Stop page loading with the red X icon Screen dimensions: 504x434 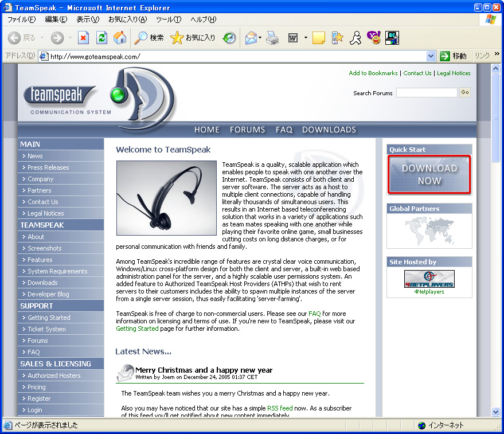tap(83, 38)
